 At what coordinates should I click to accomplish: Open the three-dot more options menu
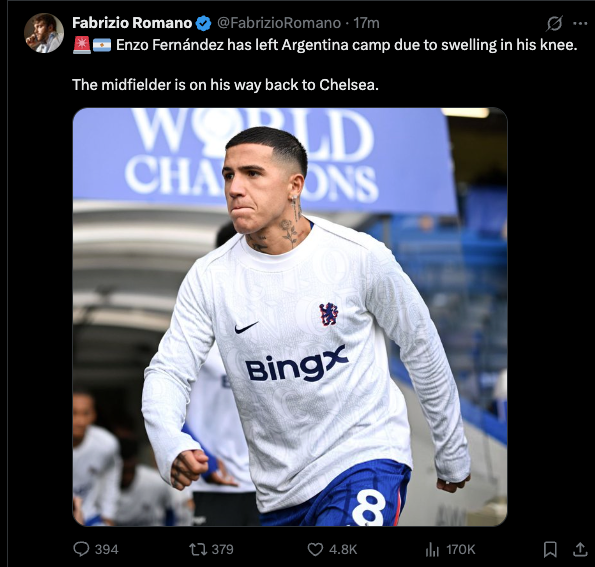[580, 24]
